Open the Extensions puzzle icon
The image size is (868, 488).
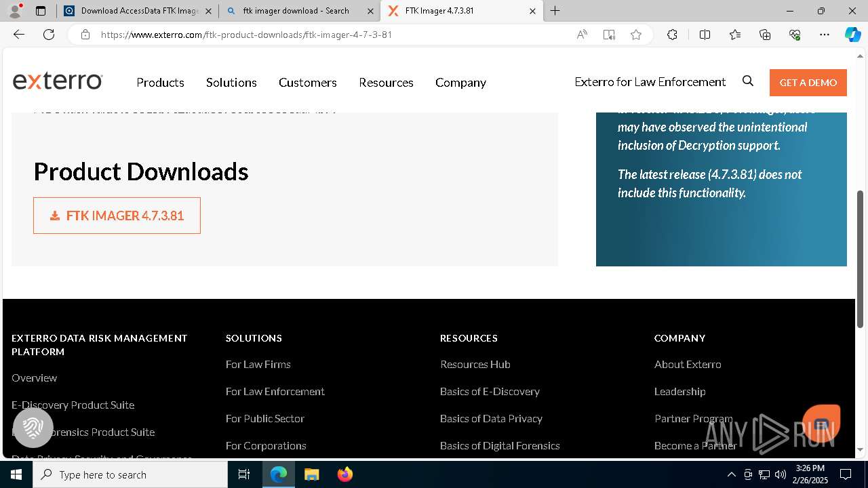[672, 35]
